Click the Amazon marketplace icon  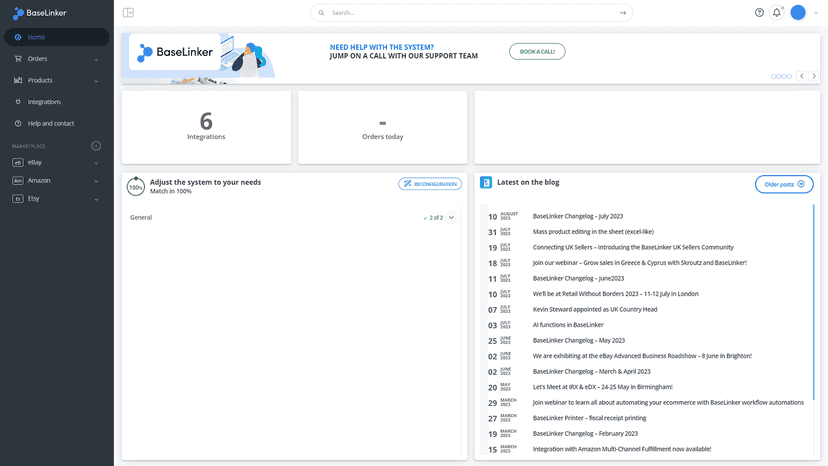click(x=18, y=181)
